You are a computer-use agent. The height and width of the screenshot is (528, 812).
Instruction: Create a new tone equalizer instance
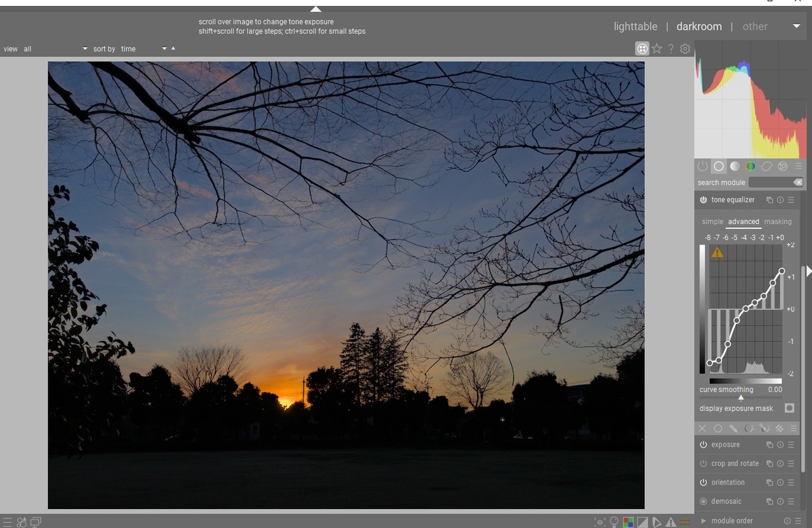769,200
